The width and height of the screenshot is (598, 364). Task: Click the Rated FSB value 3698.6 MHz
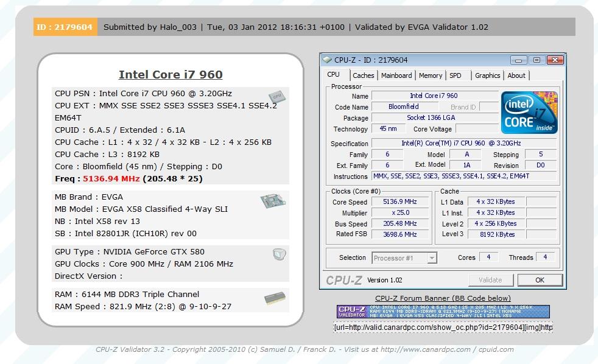399,234
